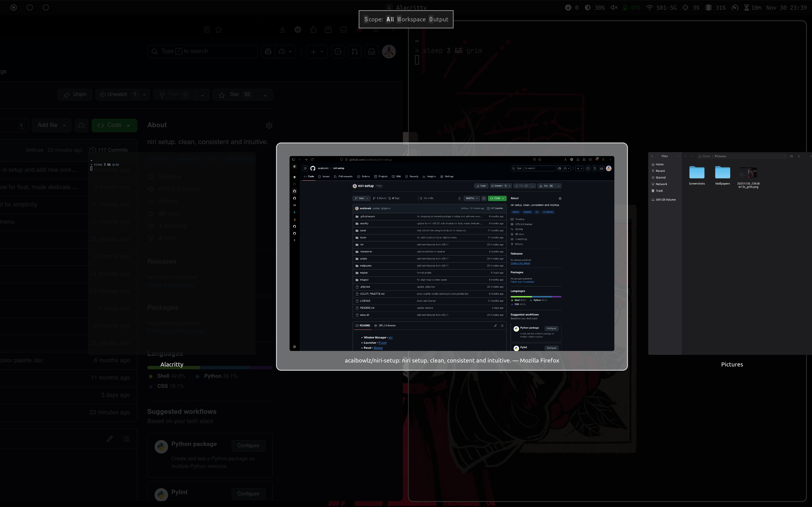This screenshot has height=507, width=812.
Task: Open the notifications inbox icon
Action: point(371,51)
